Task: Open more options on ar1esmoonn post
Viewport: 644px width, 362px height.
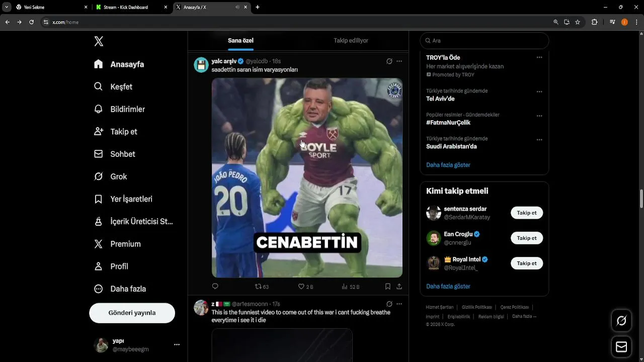Action: click(x=399, y=304)
